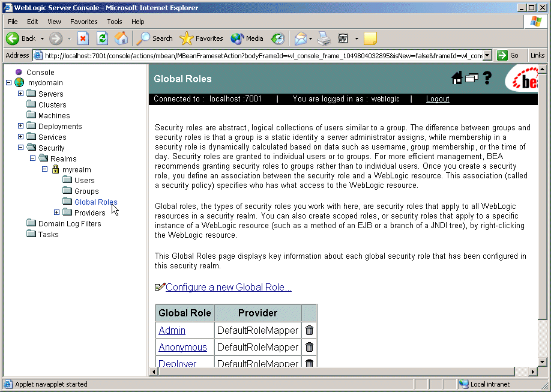Expand the Servers tree node
Screen dimensions: 551x392
[21, 94]
